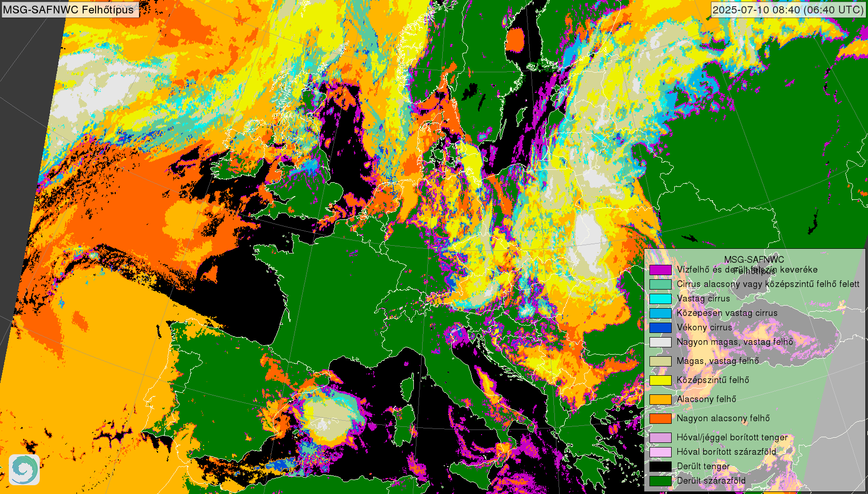868x494 pixels.
Task: Click the Nagyon alacsony felhő legend text
Action: pyautogui.click(x=723, y=418)
